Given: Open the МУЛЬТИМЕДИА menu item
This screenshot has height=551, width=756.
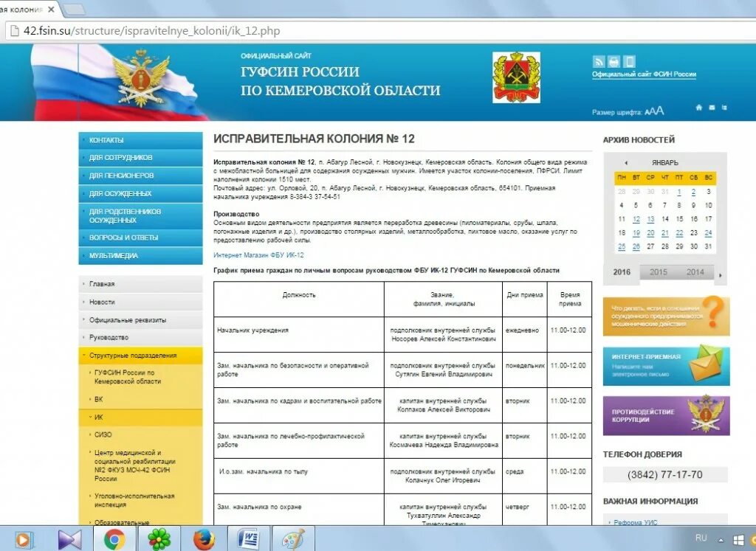Looking at the screenshot, I should [140, 255].
